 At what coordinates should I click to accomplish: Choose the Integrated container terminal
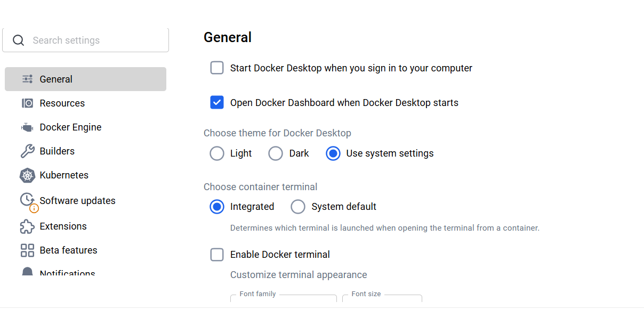tap(217, 207)
